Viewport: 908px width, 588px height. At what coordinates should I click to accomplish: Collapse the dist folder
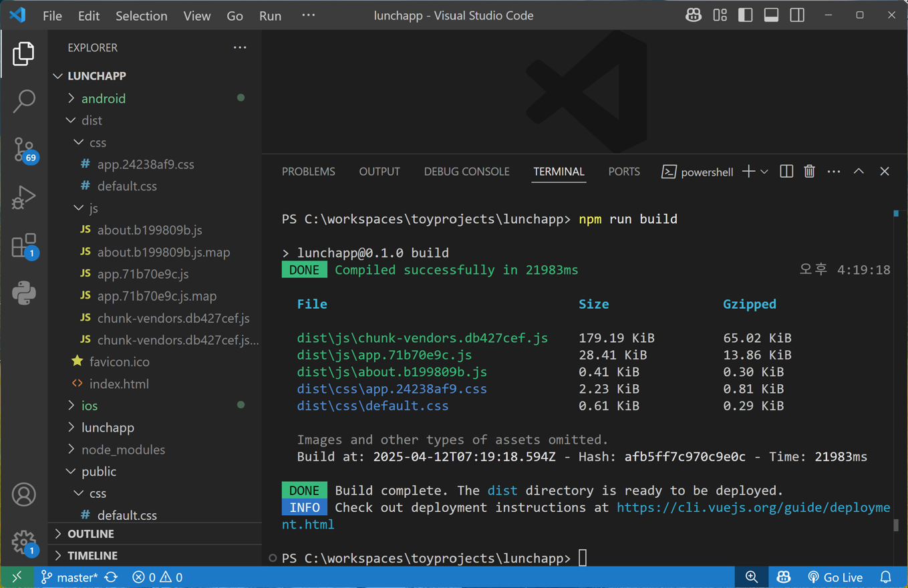[x=155, y=120]
